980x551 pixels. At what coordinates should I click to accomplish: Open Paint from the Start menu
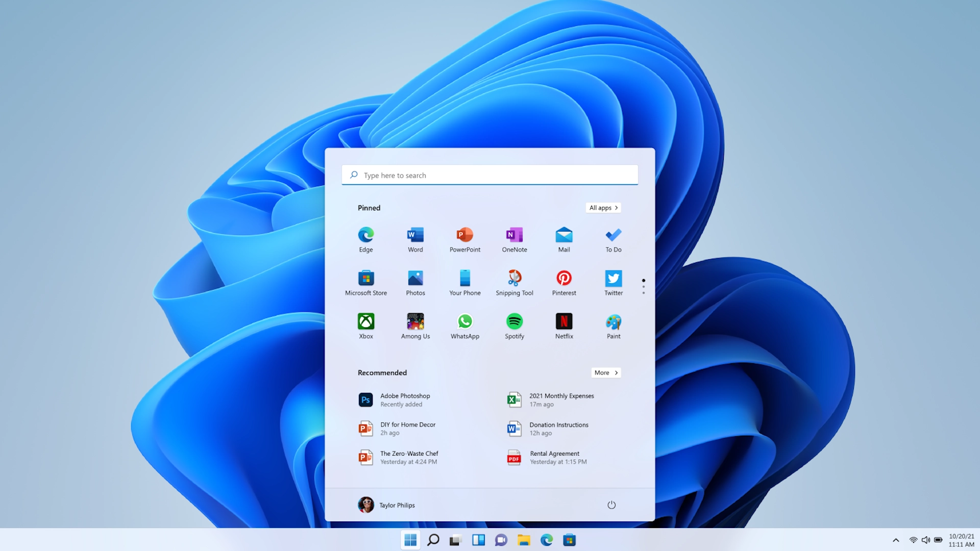click(613, 326)
